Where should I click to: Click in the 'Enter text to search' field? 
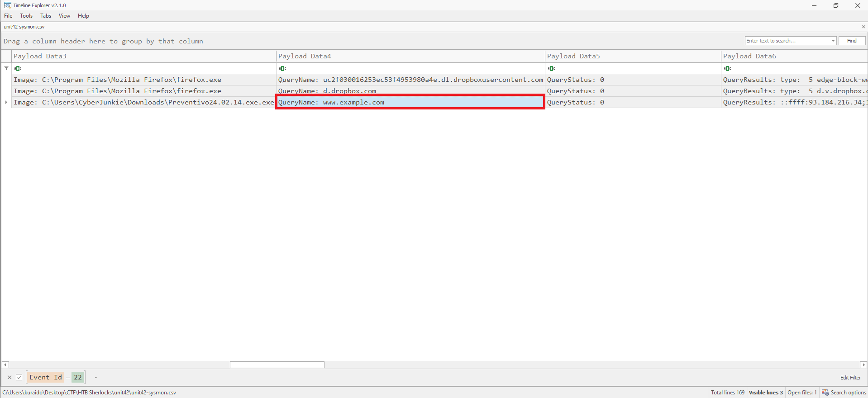coord(787,41)
